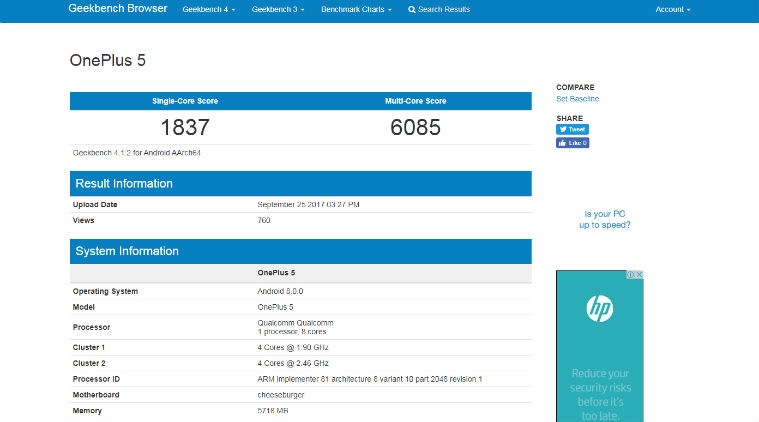Open Search Results in the navbar

444,10
